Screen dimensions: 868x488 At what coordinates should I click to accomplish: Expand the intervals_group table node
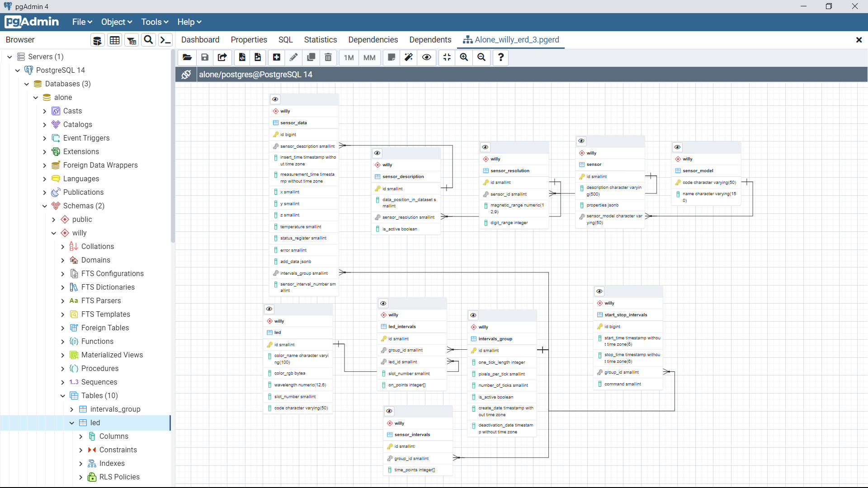[71, 409]
